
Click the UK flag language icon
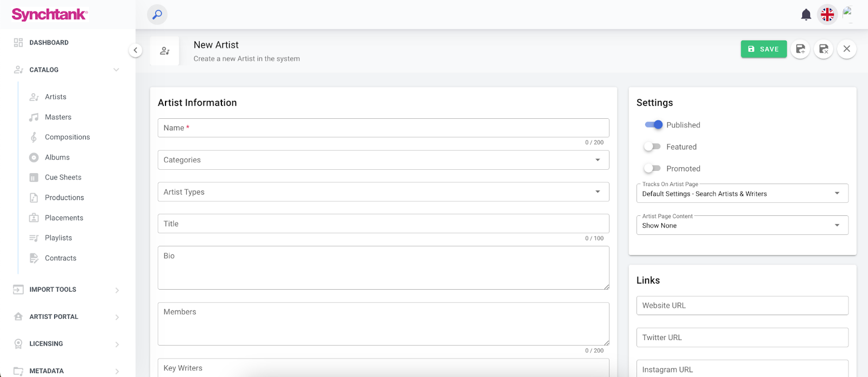(x=827, y=15)
